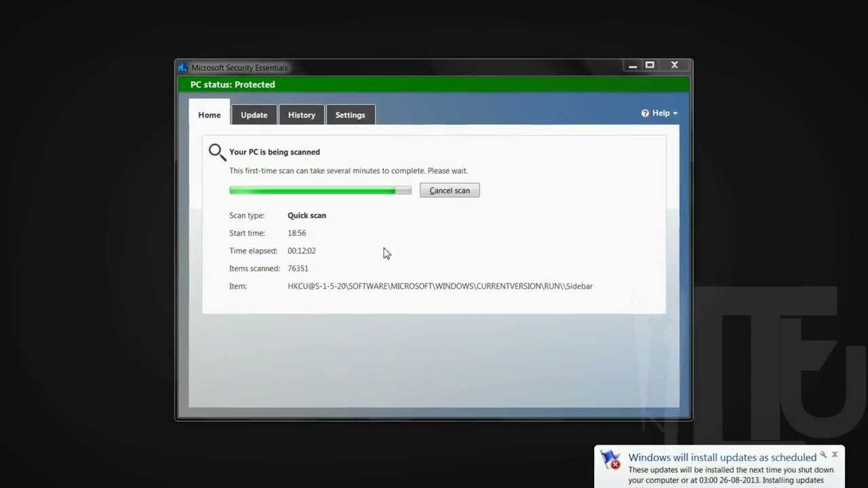Click the wrench icon in update notification
The height and width of the screenshot is (488, 868).
click(x=823, y=455)
